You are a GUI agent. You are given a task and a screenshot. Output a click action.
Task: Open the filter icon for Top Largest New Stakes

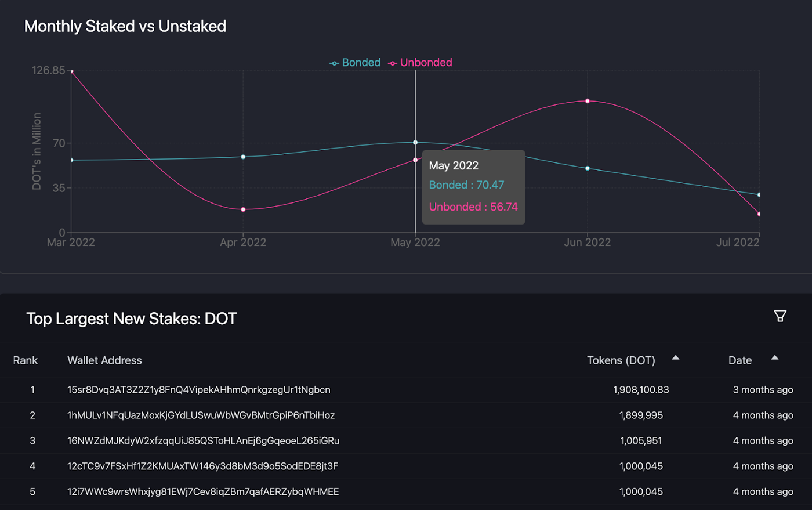pyautogui.click(x=780, y=316)
